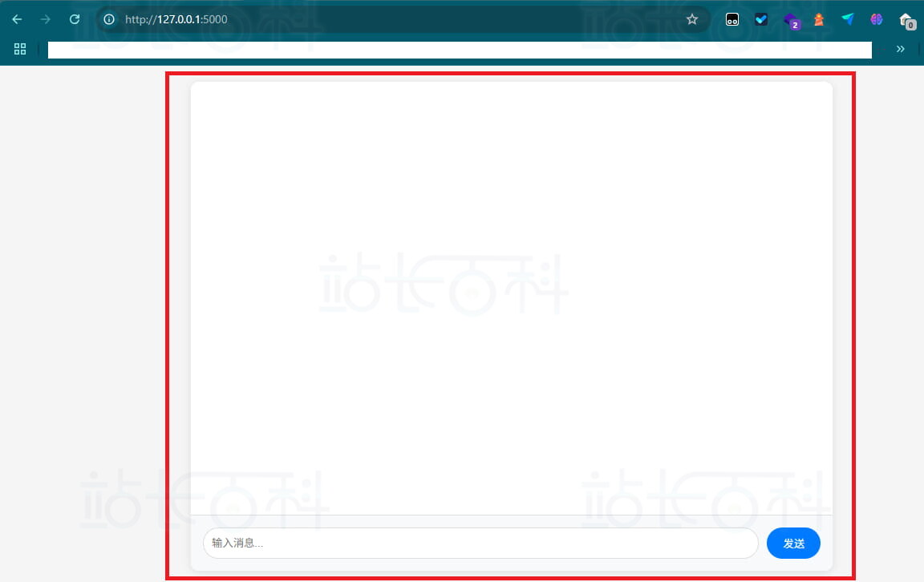The image size is (924, 582).
Task: Click the purple brain extension icon
Action: point(877,19)
